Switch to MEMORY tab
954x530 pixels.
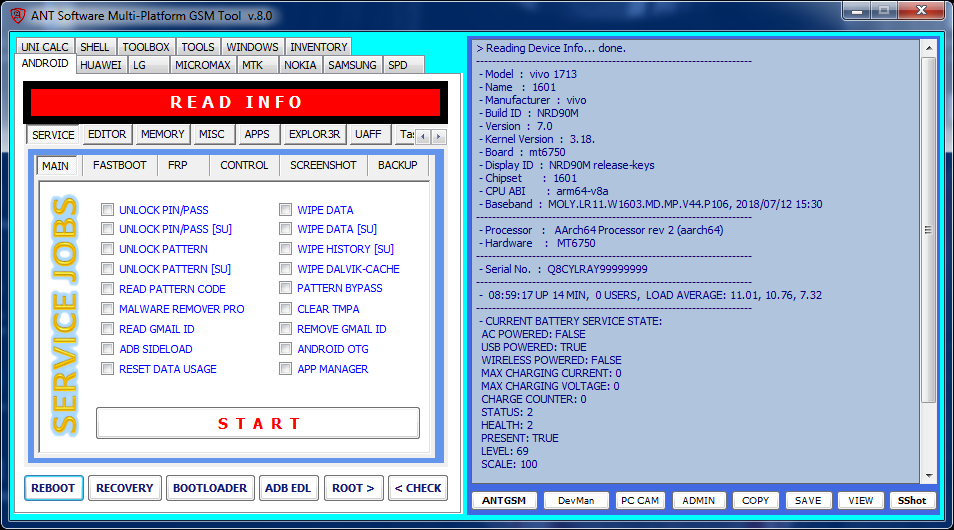tap(162, 134)
